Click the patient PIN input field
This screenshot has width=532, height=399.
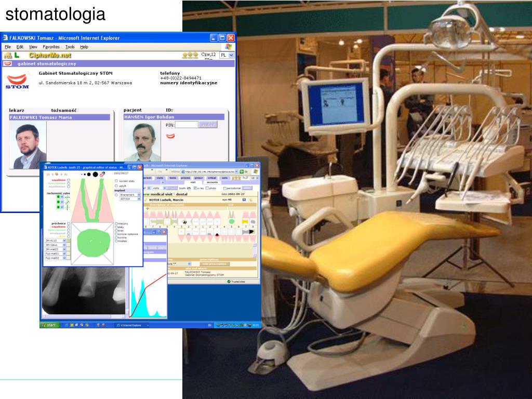click(x=187, y=125)
